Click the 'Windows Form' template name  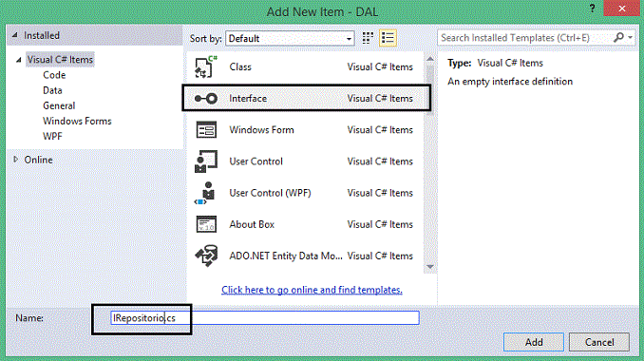(x=261, y=130)
